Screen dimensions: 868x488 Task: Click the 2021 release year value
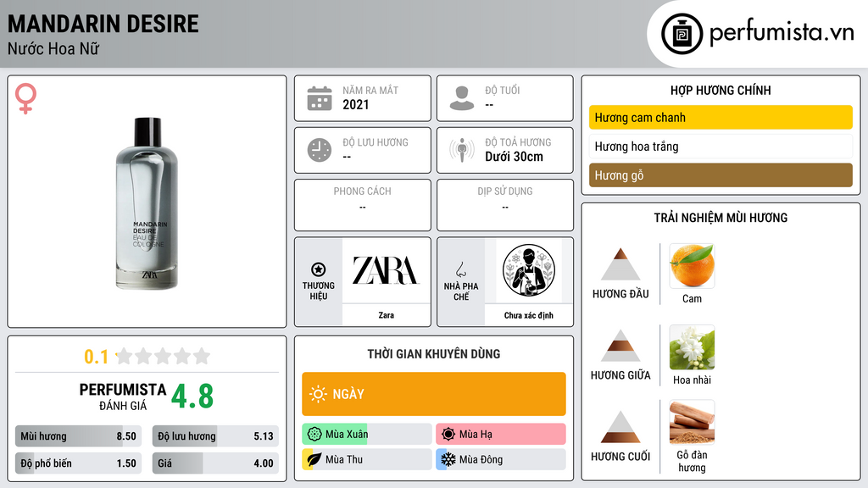[x=356, y=104]
